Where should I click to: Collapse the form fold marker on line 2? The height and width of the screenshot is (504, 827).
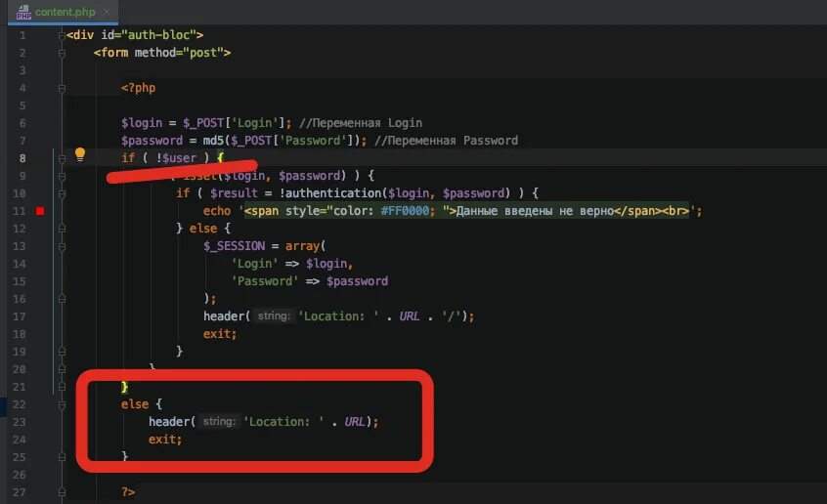coord(62,53)
